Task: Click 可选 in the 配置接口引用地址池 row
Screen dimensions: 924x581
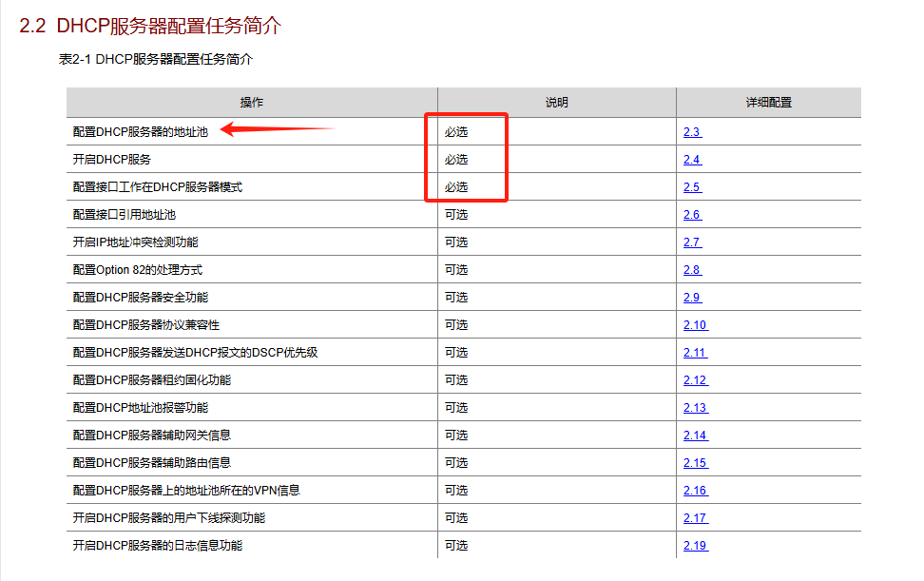Action: click(456, 215)
